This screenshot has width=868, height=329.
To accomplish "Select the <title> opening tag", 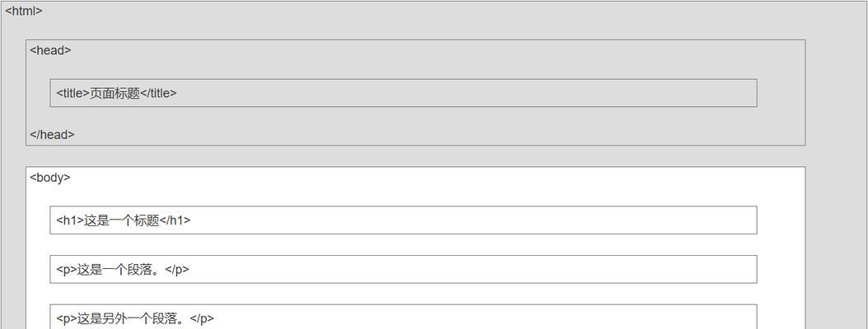I will (x=72, y=93).
